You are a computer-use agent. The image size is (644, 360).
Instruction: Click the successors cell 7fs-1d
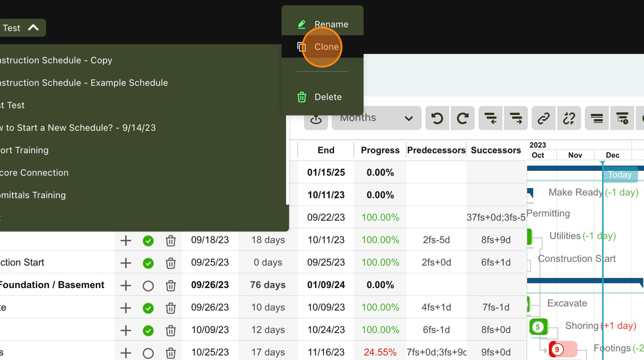(496, 308)
